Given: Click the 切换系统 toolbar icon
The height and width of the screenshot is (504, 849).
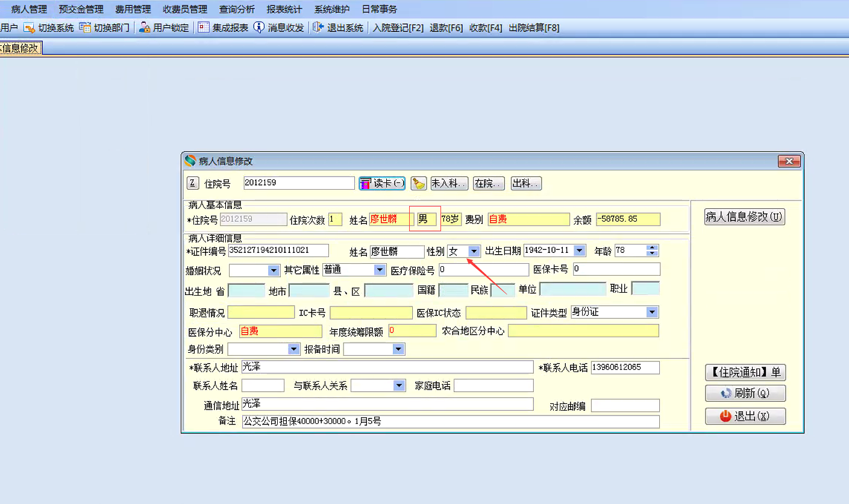Looking at the screenshot, I should [30, 28].
